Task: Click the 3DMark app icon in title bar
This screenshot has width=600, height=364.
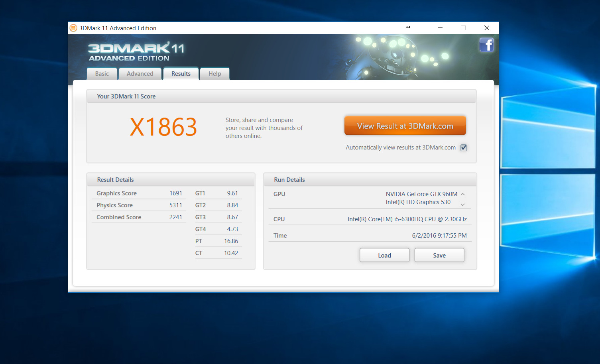Action: [x=73, y=28]
